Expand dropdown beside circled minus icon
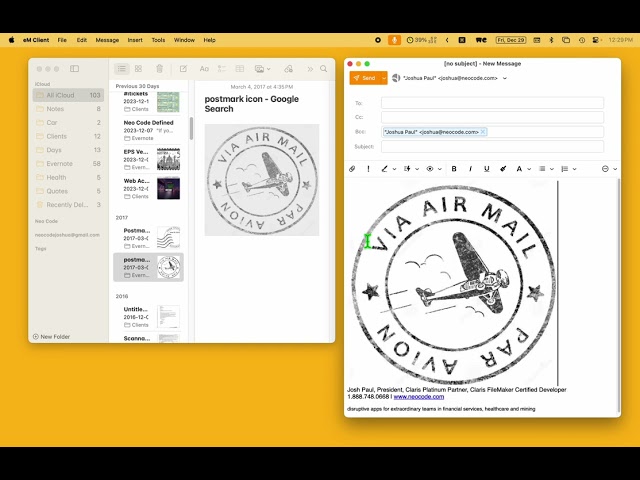The image size is (640, 480). pos(615,169)
